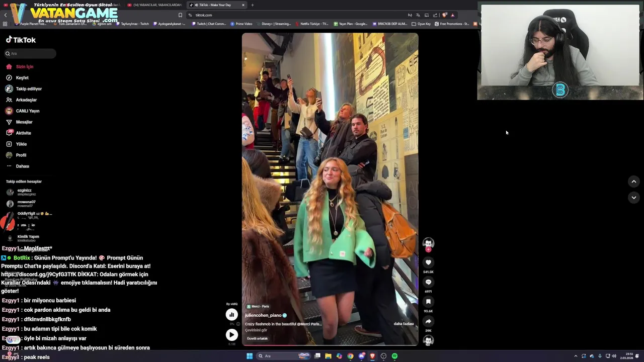Open followed account rrowena07
644x362 pixels.
[x=21, y=204]
